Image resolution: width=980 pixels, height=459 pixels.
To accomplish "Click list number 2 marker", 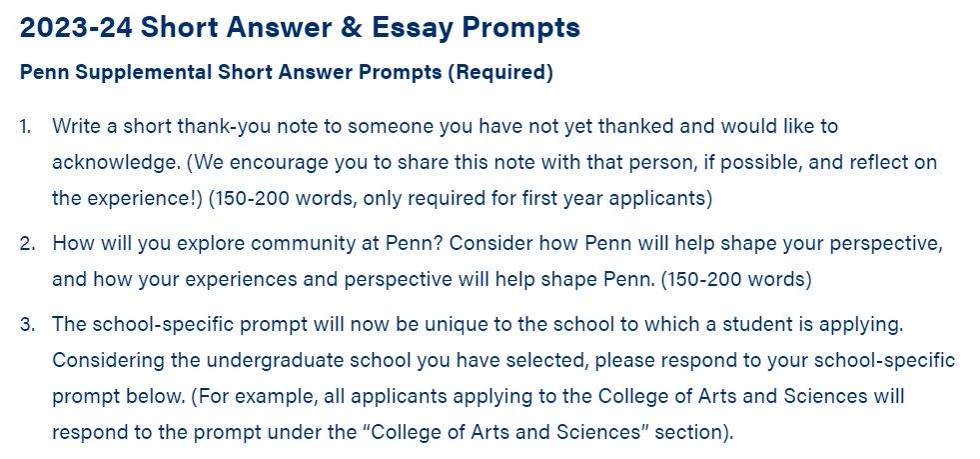I will (x=27, y=243).
